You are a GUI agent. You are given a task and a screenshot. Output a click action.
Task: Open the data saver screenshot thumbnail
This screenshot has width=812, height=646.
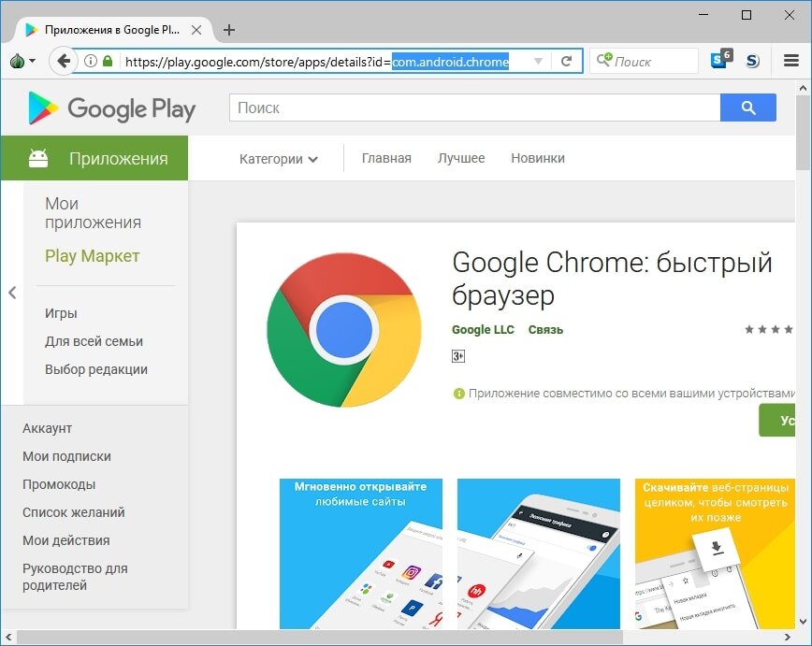(539, 553)
